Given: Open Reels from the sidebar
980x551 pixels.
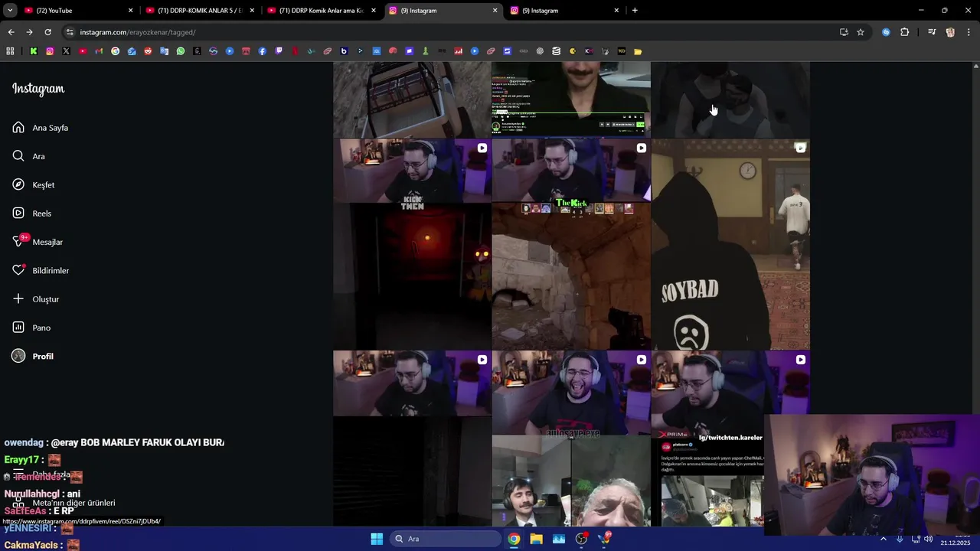Looking at the screenshot, I should coord(32,214).
